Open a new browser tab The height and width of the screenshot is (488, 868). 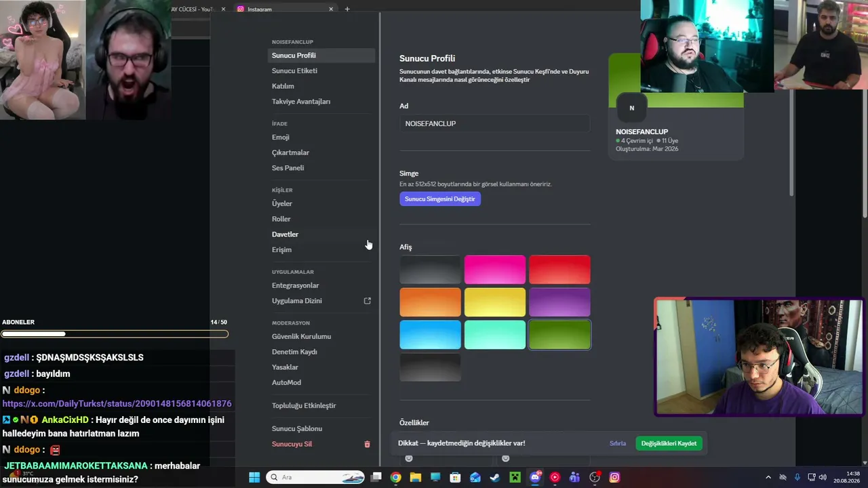pyautogui.click(x=347, y=9)
